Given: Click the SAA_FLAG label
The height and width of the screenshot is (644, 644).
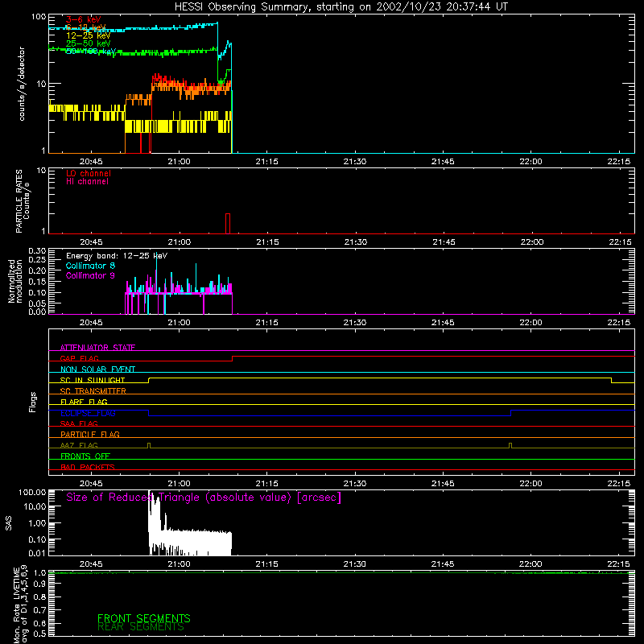Looking at the screenshot, I should (79, 423).
